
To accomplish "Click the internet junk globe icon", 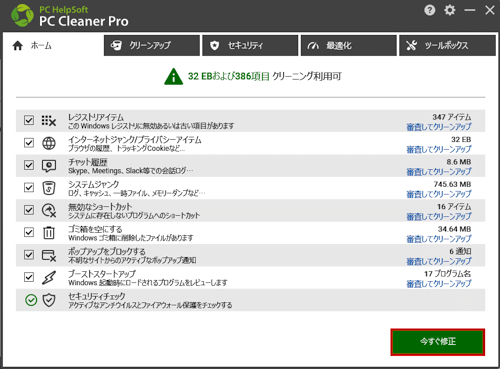I will (49, 143).
